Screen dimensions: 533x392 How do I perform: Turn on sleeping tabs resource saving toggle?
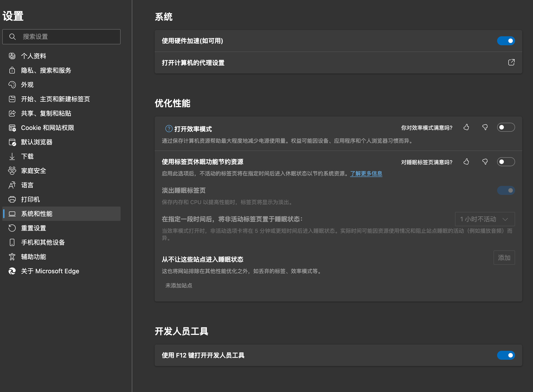coord(506,162)
